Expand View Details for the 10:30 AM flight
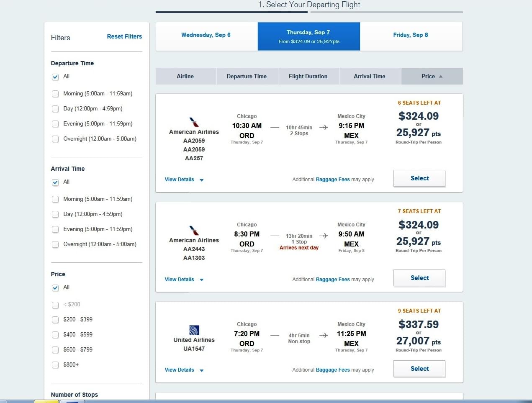The image size is (532, 403). point(184,180)
